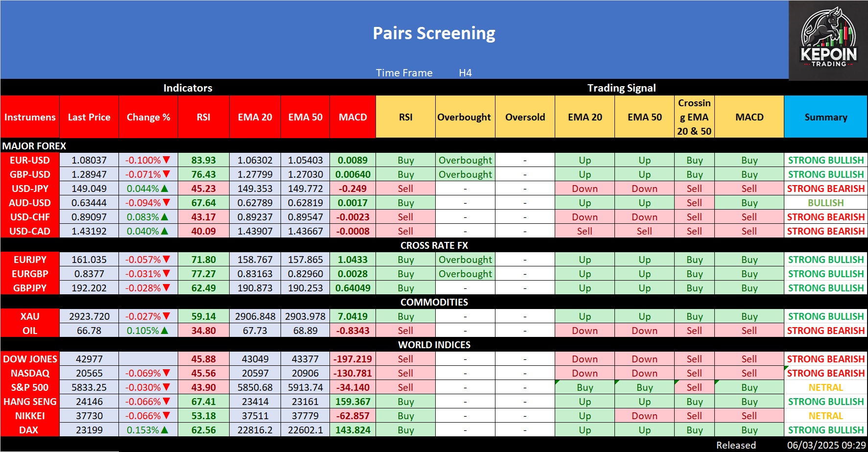Image resolution: width=868 pixels, height=452 pixels.
Task: Click the released timestamp 06/03/2025 09:29
Action: 826,445
